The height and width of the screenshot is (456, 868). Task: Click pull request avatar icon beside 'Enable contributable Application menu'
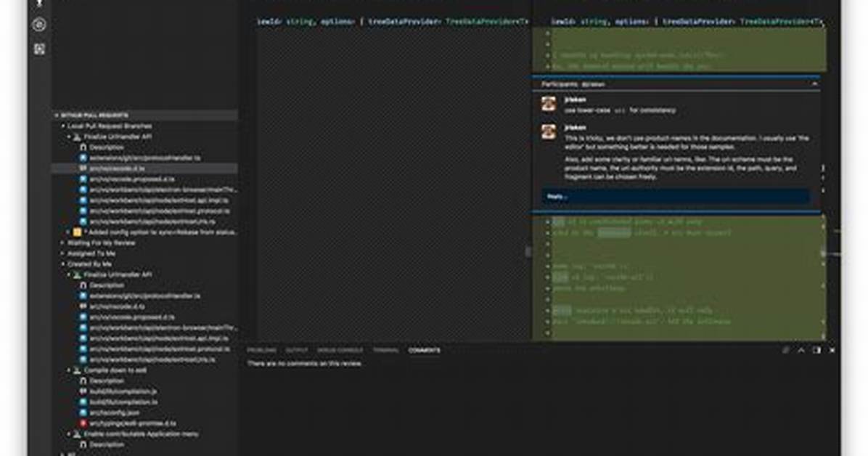78,433
